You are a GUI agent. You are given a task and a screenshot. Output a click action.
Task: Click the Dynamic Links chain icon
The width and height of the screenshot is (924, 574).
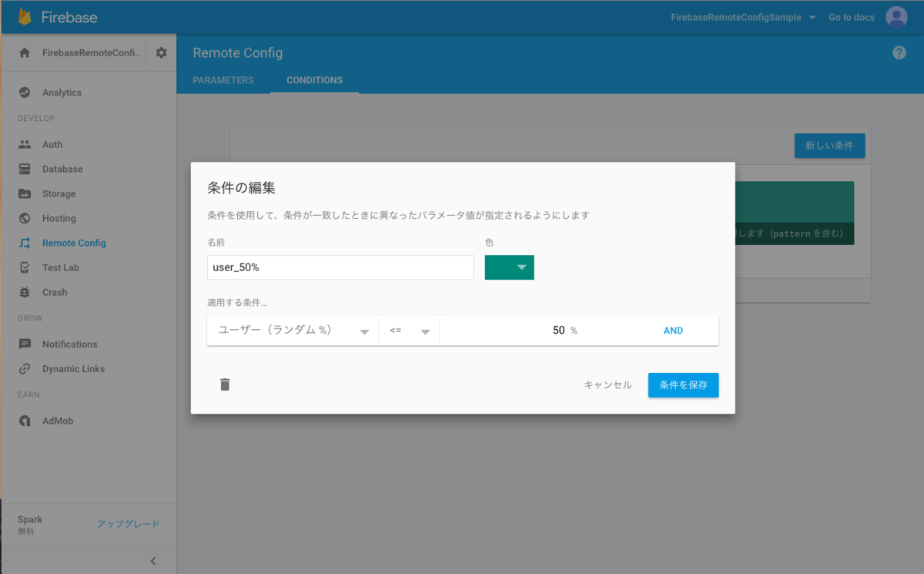[25, 368]
